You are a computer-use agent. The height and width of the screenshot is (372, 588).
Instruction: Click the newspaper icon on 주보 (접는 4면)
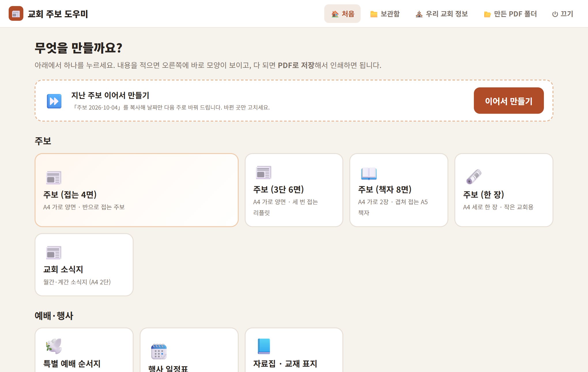pyautogui.click(x=54, y=177)
